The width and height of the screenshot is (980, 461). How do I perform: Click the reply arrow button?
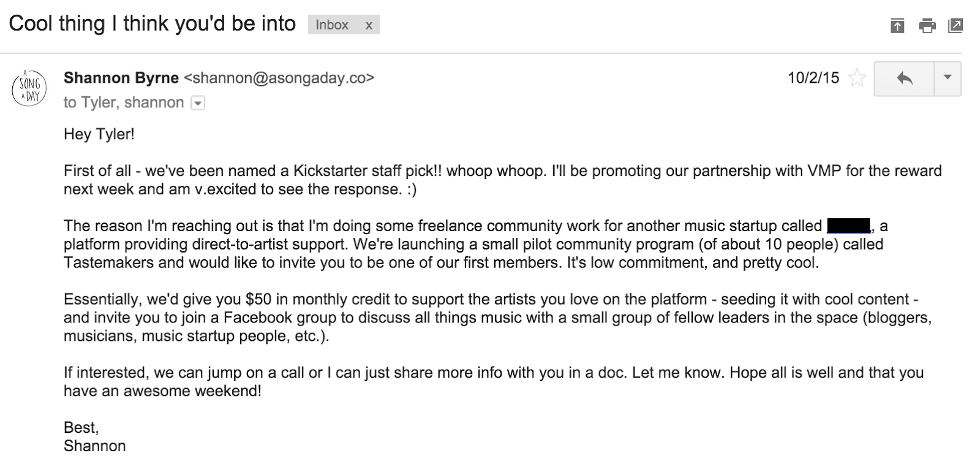point(904,78)
